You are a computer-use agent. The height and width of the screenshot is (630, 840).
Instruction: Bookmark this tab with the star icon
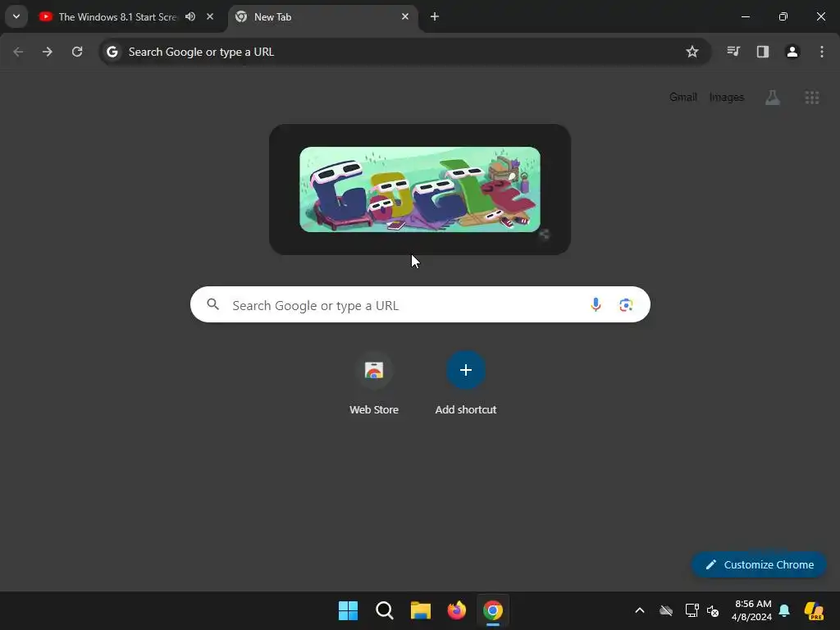tap(692, 52)
